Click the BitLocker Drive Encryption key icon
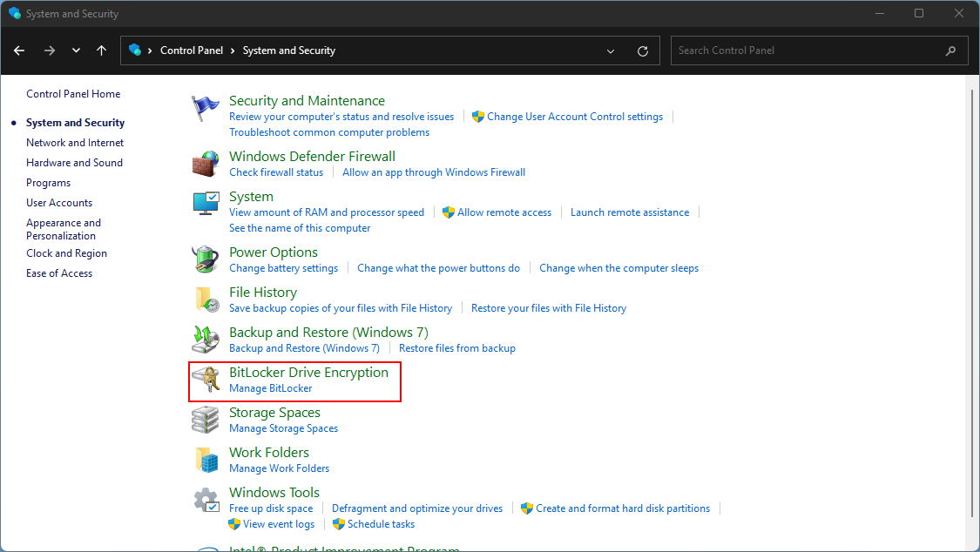The image size is (980, 552). pyautogui.click(x=205, y=380)
